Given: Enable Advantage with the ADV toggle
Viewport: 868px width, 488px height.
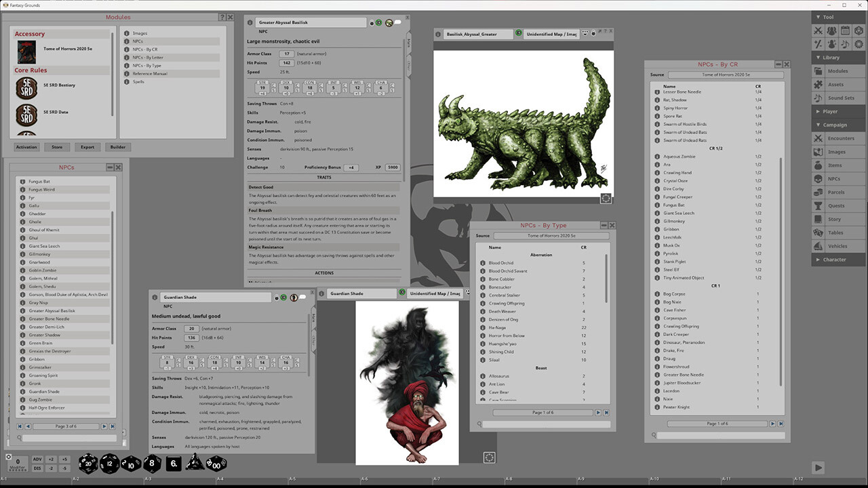Looking at the screenshot, I should (x=37, y=459).
